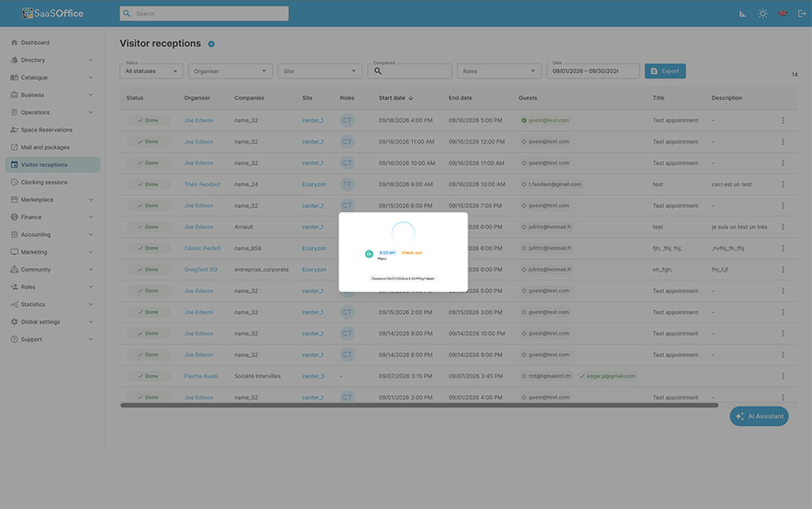Click the green check-out icon in the dialog
This screenshot has height=509, width=812.
pyautogui.click(x=369, y=254)
